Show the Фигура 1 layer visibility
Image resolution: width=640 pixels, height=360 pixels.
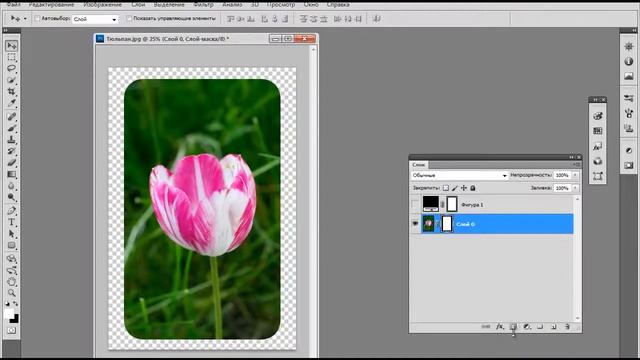tap(415, 204)
